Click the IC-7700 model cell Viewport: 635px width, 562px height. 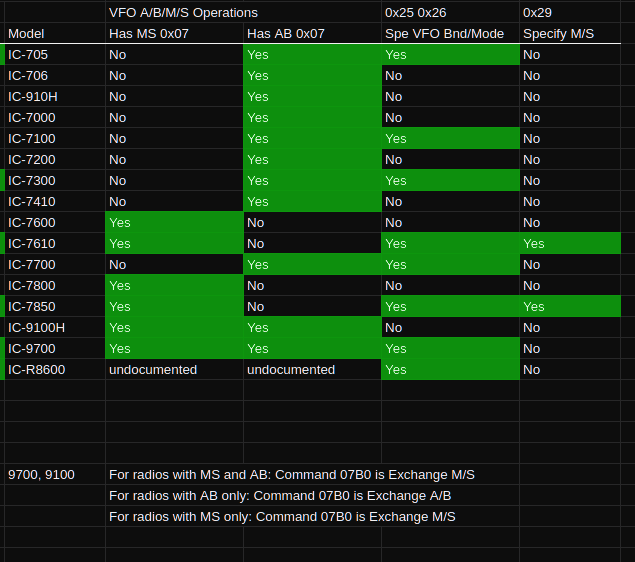55,265
